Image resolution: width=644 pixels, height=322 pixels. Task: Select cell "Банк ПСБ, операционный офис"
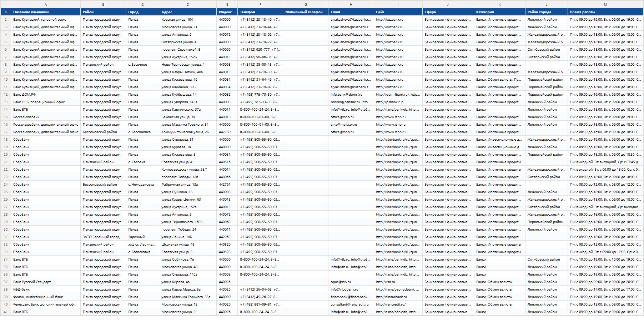coord(46,102)
